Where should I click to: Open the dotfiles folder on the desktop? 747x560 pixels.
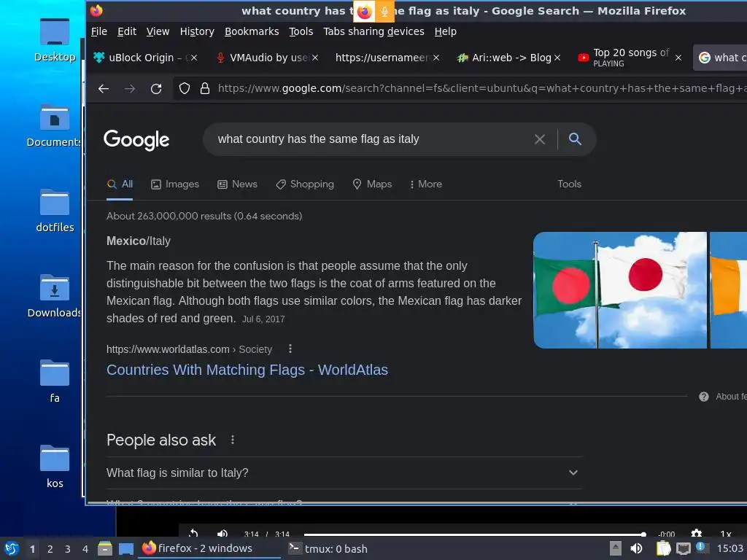click(x=55, y=211)
